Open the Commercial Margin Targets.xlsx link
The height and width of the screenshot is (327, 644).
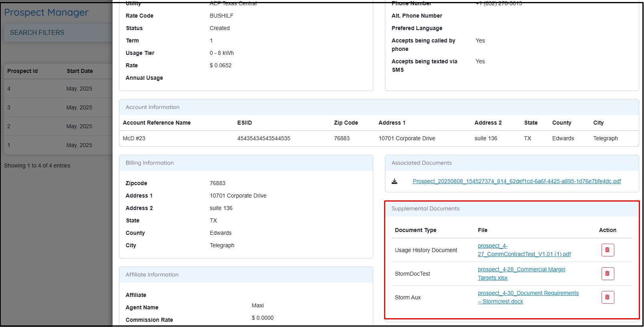point(521,270)
